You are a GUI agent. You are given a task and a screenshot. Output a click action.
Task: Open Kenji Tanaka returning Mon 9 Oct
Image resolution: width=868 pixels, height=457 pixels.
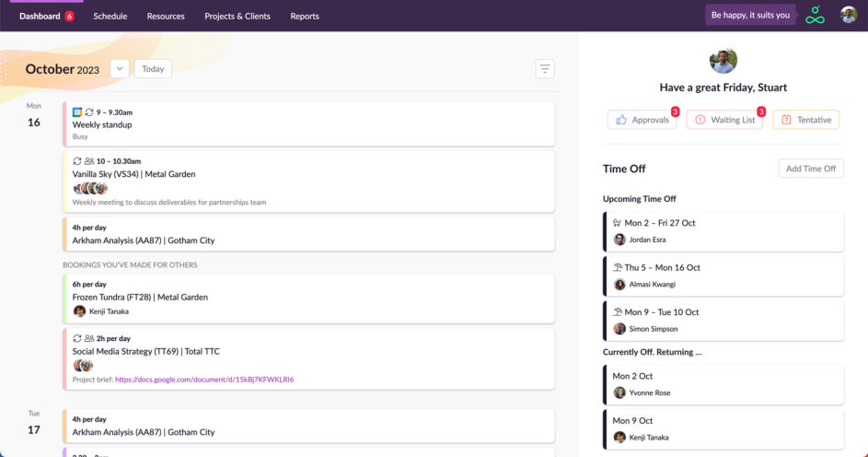[x=723, y=429]
